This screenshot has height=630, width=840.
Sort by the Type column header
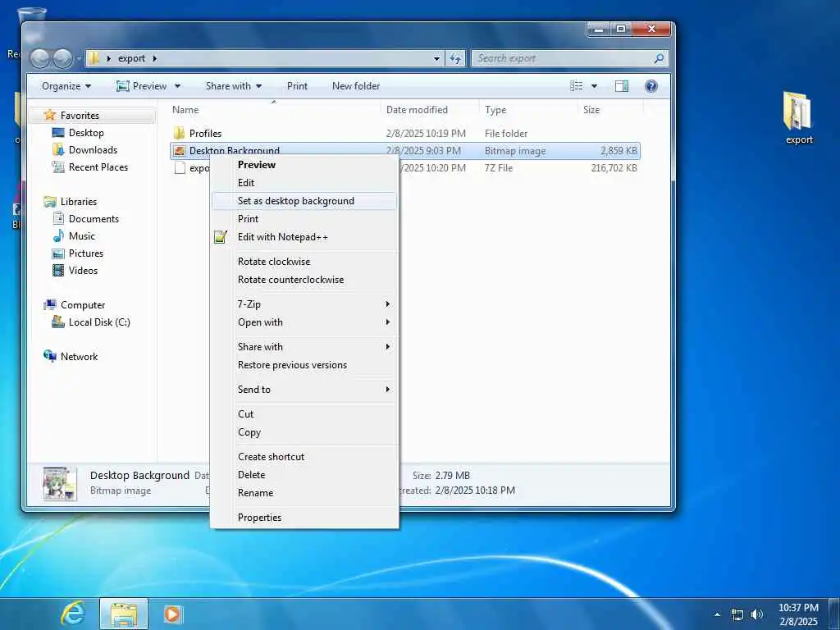(x=529, y=110)
